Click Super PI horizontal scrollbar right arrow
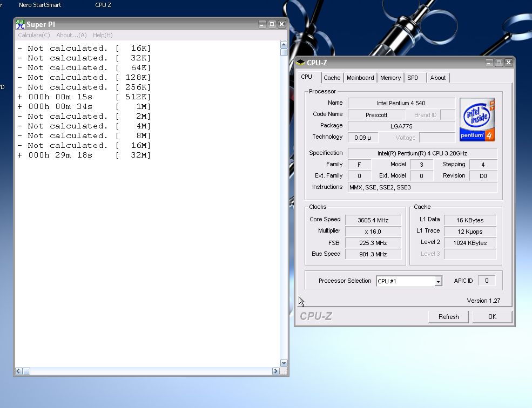The width and height of the screenshot is (532, 408). (276, 371)
